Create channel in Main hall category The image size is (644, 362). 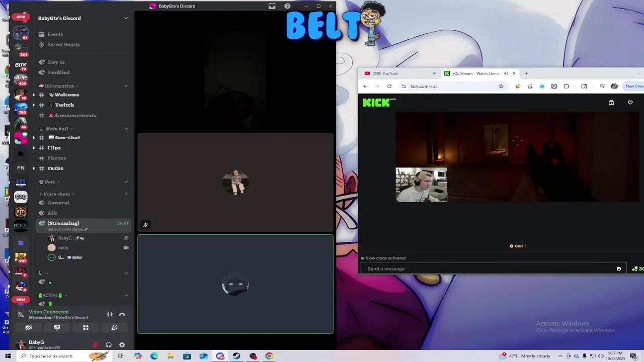pyautogui.click(x=126, y=129)
